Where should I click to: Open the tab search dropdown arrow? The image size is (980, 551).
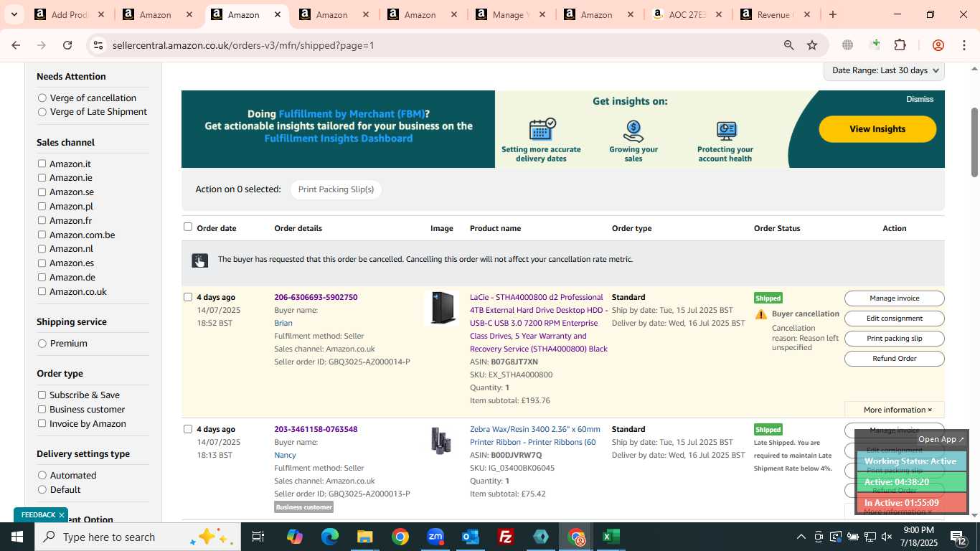point(14,14)
